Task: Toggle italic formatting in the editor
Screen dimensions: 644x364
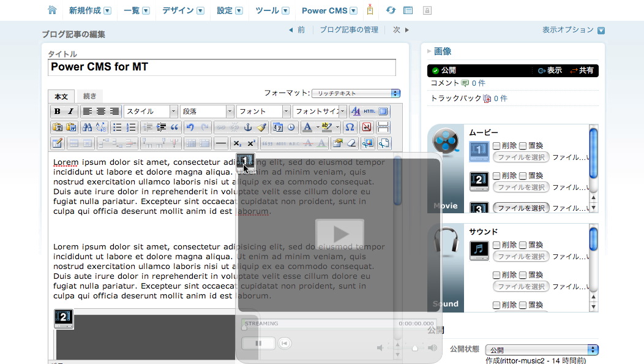Action: click(70, 112)
